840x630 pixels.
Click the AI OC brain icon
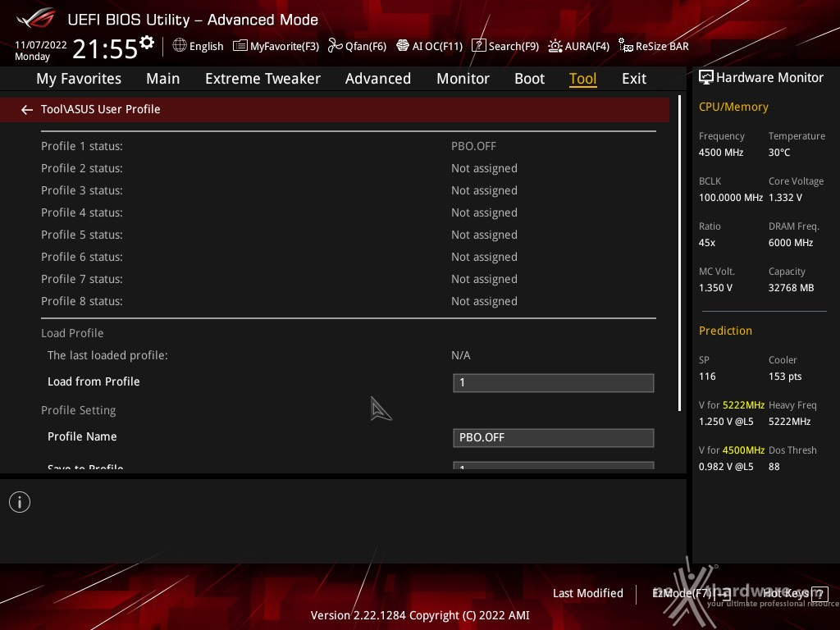(402, 46)
